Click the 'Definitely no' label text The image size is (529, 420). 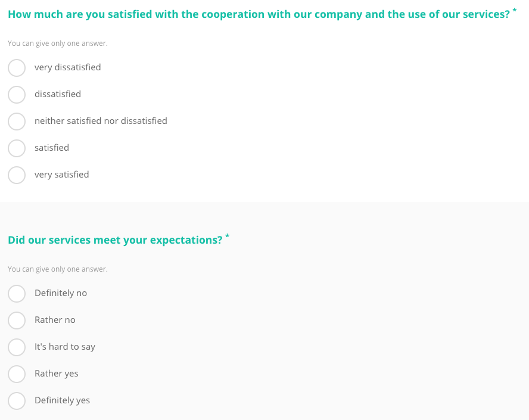pos(61,293)
